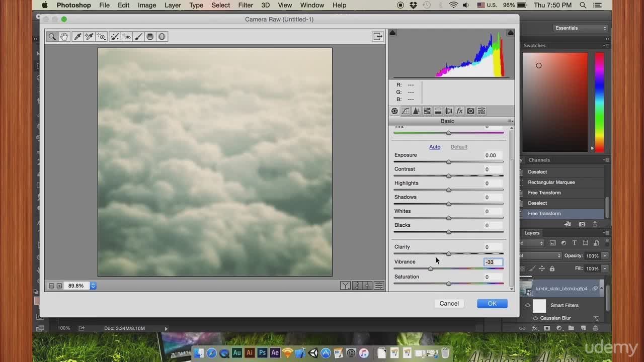Open the Layers panel menu
This screenshot has height=362, width=644.
(606, 233)
